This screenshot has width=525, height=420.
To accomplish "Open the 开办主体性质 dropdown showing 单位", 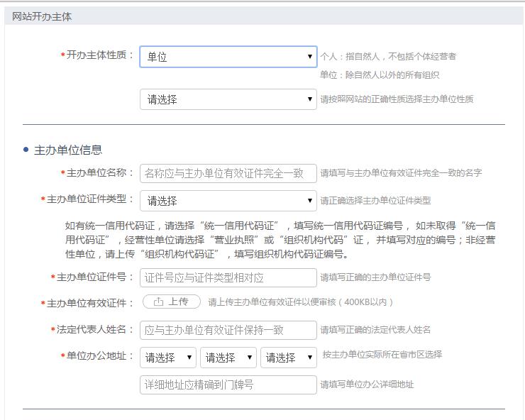I will (228, 57).
